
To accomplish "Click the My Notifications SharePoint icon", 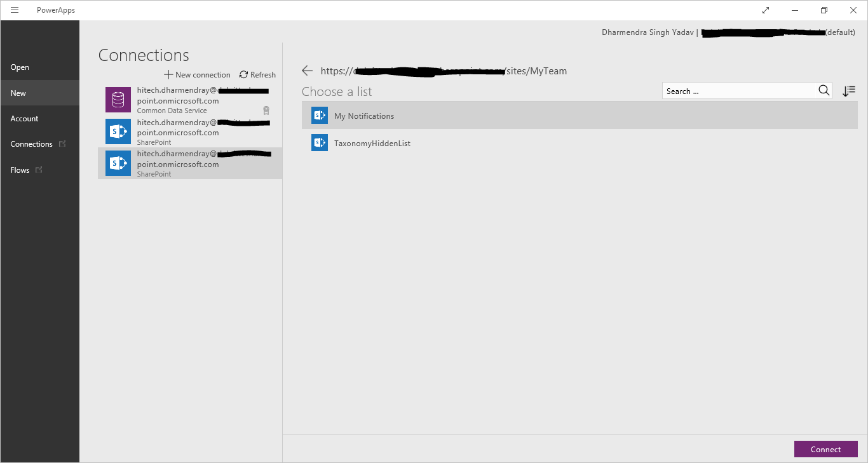I will point(320,116).
